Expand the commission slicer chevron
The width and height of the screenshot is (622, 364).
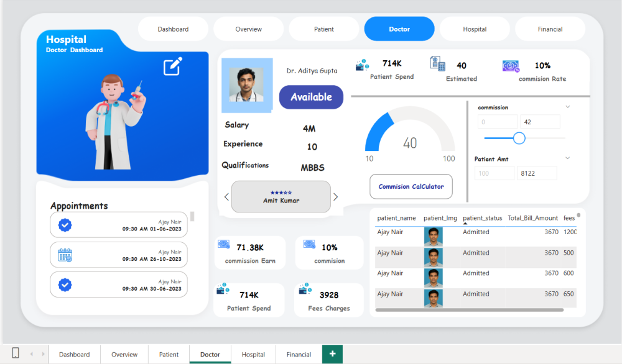567,107
